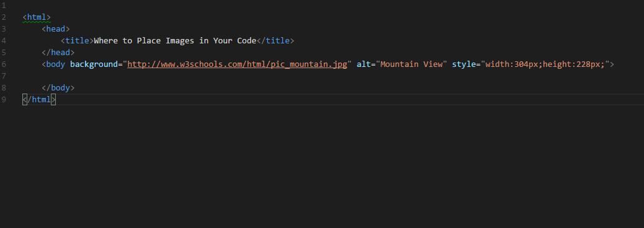Image resolution: width=644 pixels, height=228 pixels.
Task: Click the closing head tag
Action: [x=58, y=53]
